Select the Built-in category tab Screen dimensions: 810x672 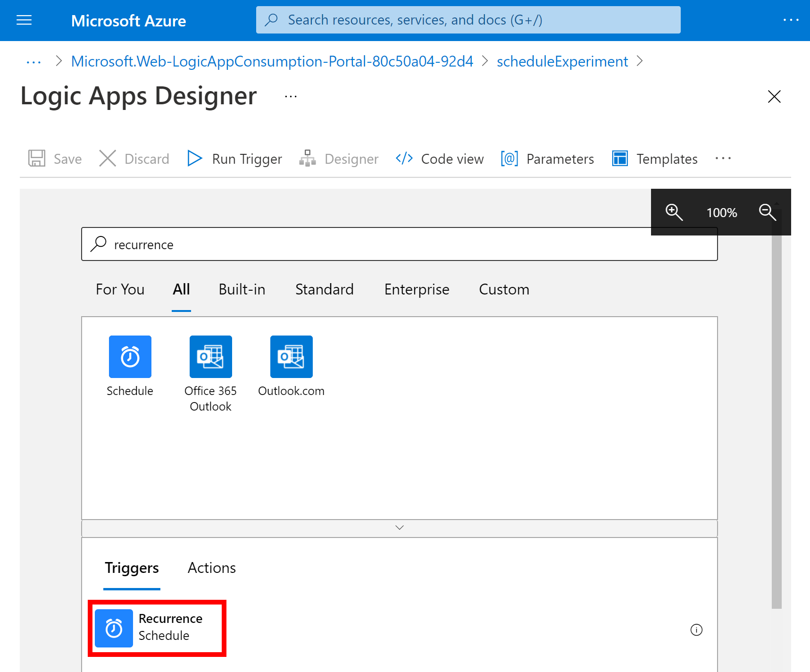(x=242, y=289)
